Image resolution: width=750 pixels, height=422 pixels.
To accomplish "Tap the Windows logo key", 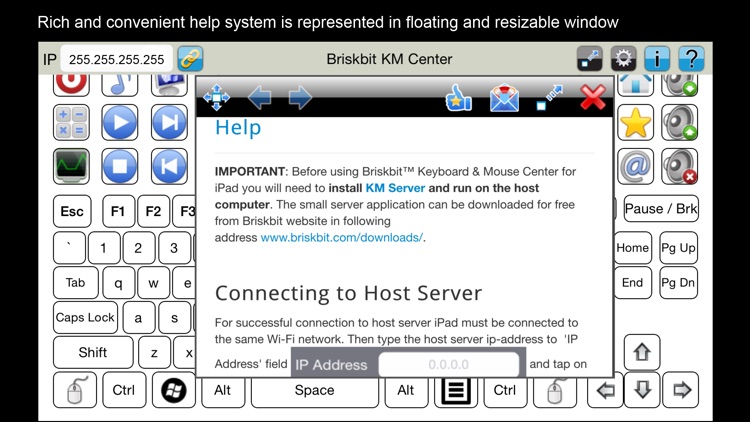I will [x=174, y=390].
